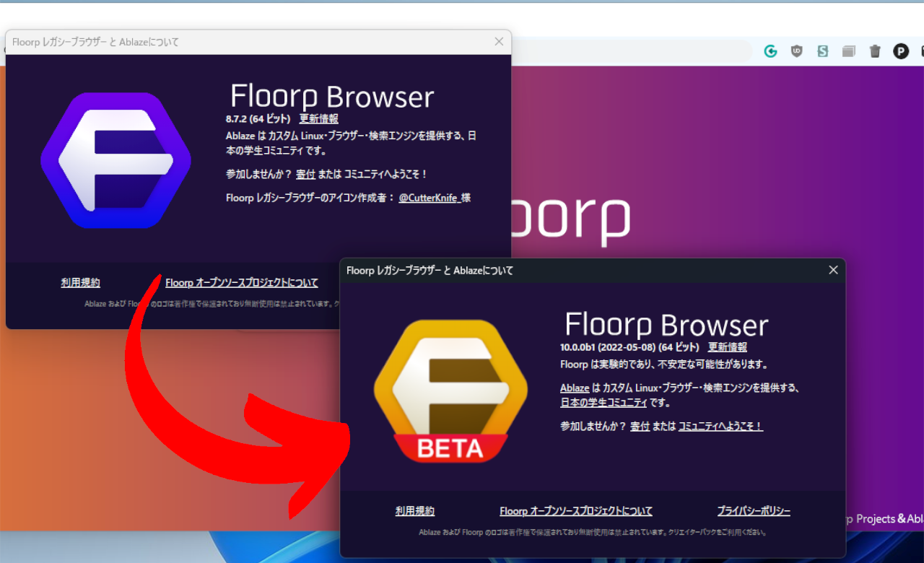Viewport: 924px width, 563px height.
Task: Click the version text 8.7.2 (64 ビット)
Action: 258,118
